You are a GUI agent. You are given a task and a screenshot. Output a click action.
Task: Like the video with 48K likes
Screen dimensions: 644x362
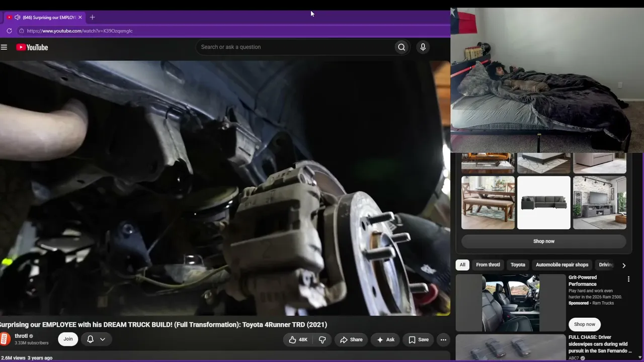(x=298, y=340)
